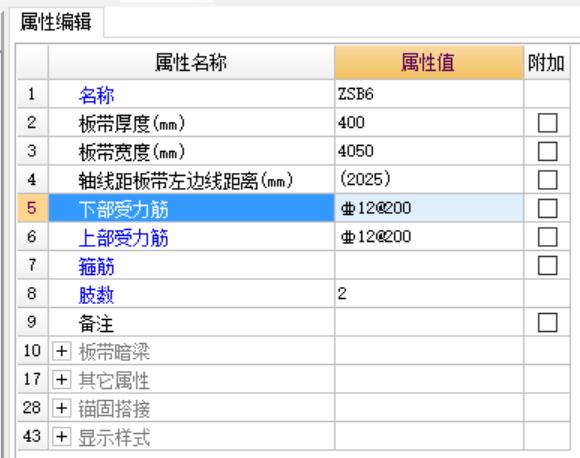Select the 板带厚度(mm) property label
The width and height of the screenshot is (580, 458).
coord(132,124)
